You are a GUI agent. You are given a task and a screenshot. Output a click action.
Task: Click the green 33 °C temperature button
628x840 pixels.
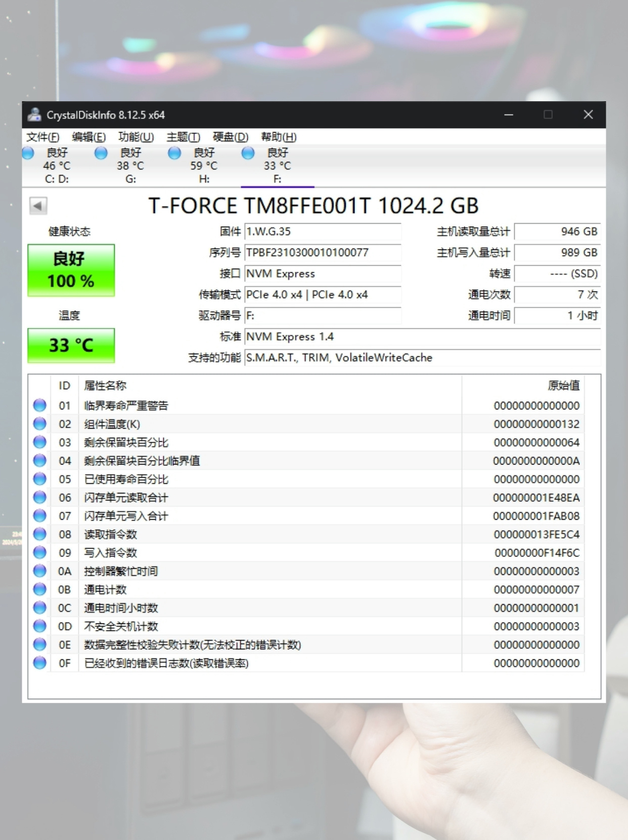(71, 345)
